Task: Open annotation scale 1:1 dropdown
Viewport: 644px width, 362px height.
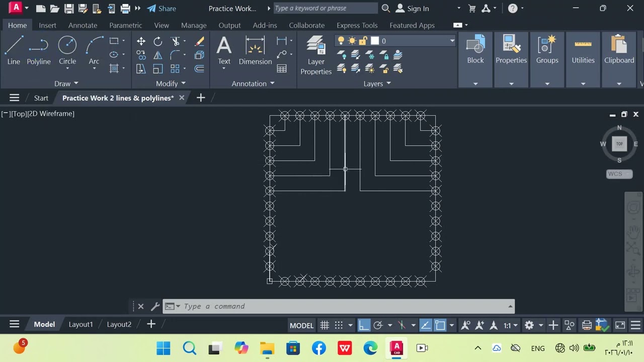Action: (x=510, y=325)
